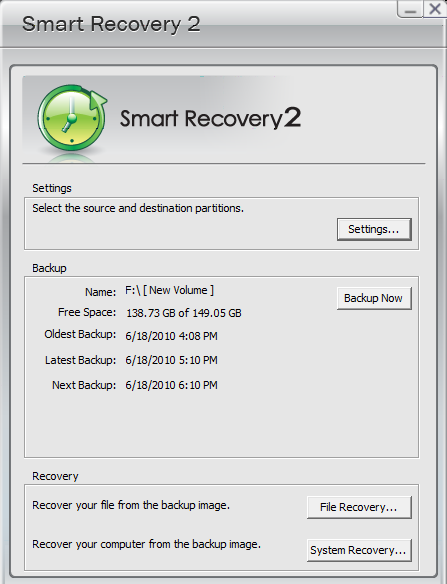This screenshot has height=584, width=447.
Task: Click the Smart Recovery 2 title bar text
Action: [x=111, y=24]
